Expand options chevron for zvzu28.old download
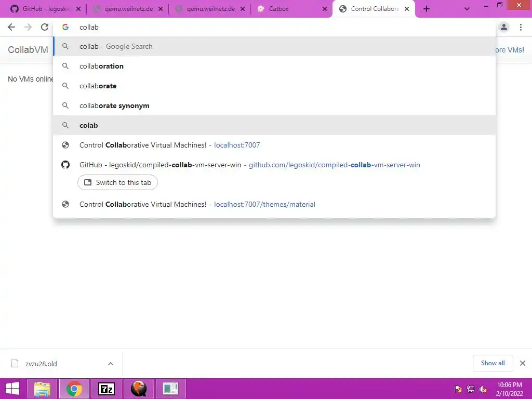The width and height of the screenshot is (532, 399). point(111,364)
